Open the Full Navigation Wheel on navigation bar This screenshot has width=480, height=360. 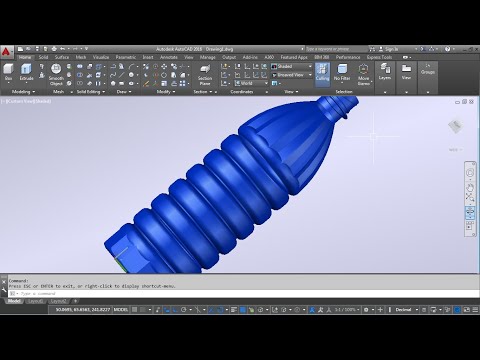pyautogui.click(x=470, y=173)
